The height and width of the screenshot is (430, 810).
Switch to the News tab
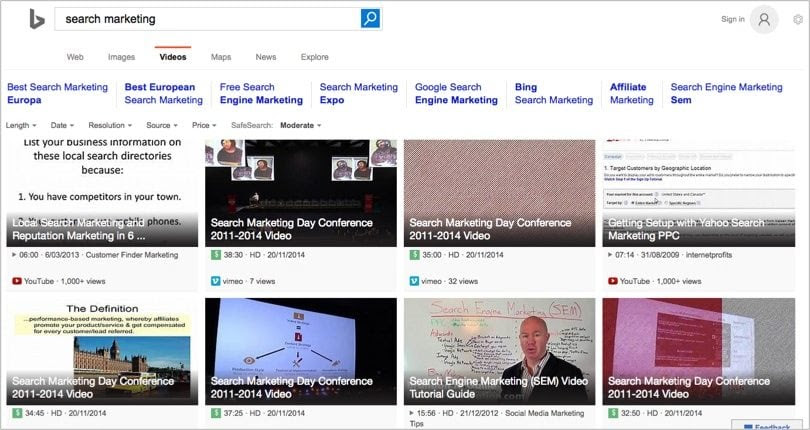[x=266, y=57]
